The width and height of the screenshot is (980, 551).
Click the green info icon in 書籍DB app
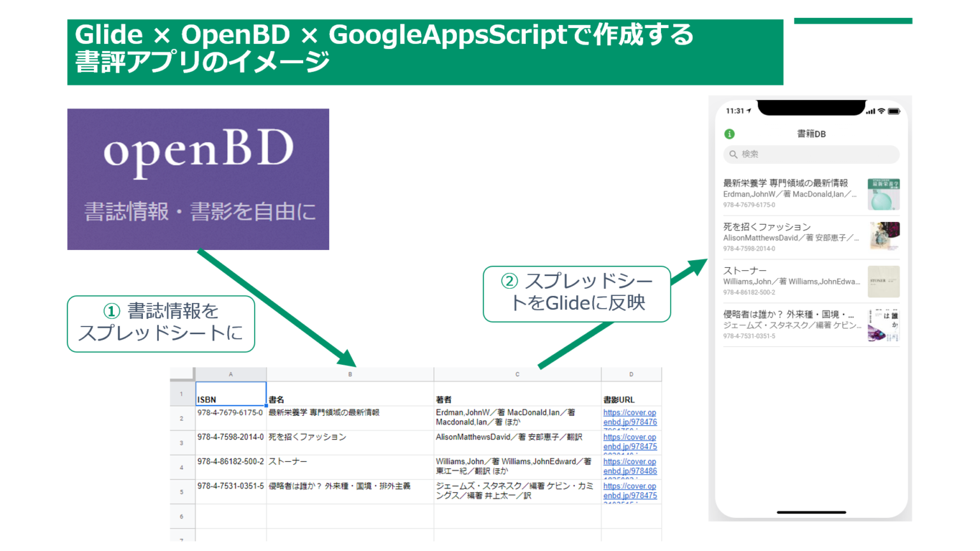pyautogui.click(x=731, y=134)
